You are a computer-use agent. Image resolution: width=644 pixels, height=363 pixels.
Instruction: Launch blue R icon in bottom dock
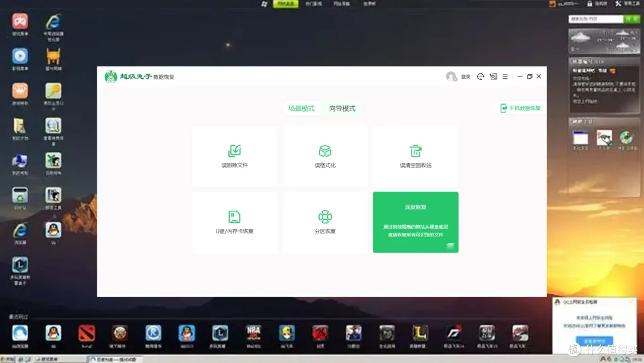153,333
